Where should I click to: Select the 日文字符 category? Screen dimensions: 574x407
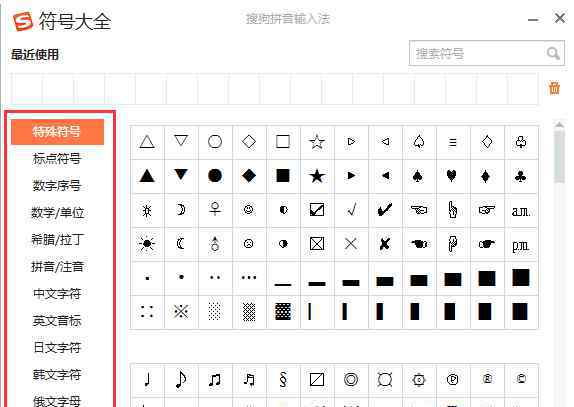[57, 347]
